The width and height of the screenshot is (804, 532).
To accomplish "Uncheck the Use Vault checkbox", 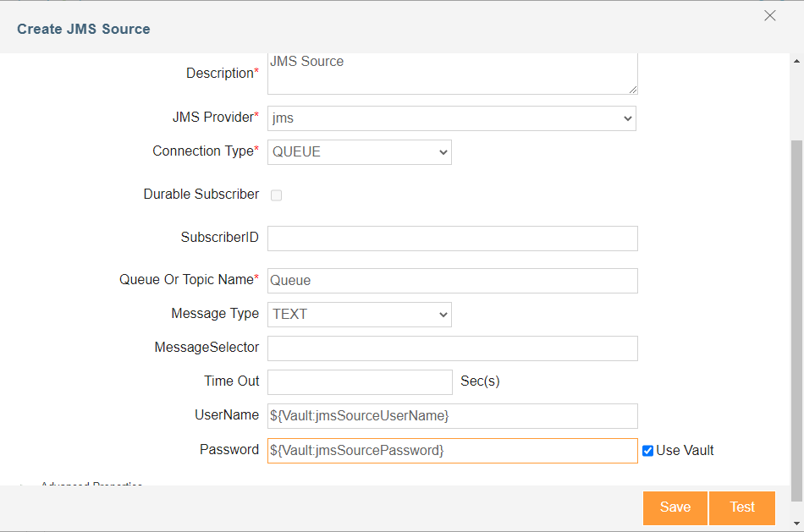I will coord(648,451).
